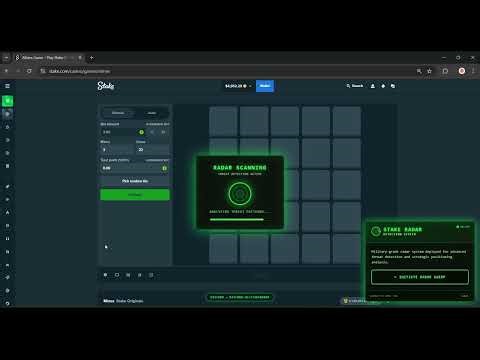This screenshot has width=480, height=360.
Task: Switch to the Manual betting tab
Action: 118,113
